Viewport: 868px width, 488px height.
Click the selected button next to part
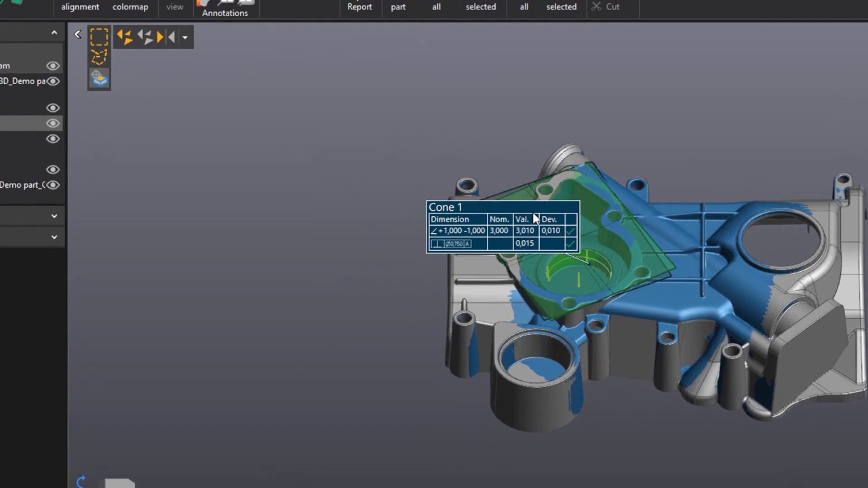click(x=481, y=7)
